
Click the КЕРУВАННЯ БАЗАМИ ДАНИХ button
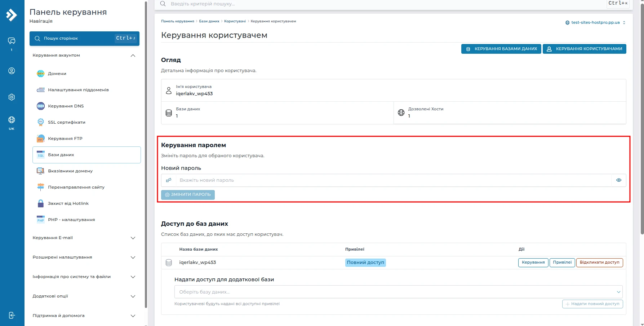501,49
